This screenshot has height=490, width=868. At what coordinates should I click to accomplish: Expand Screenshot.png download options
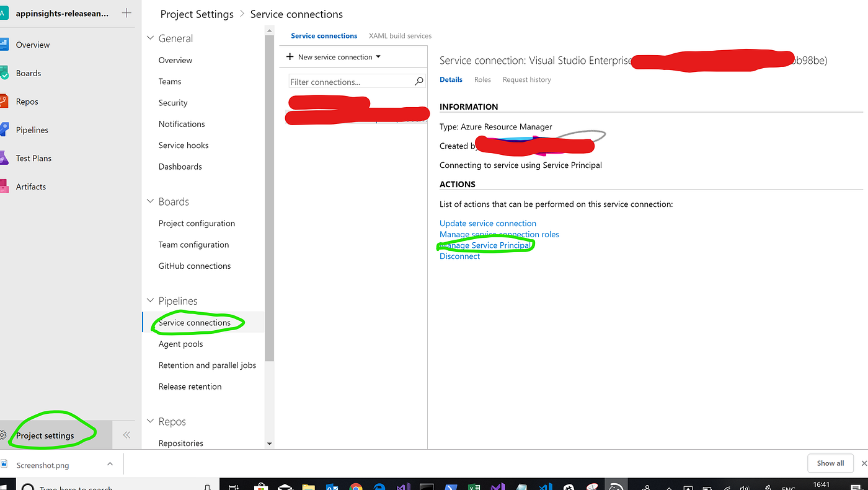(110, 464)
